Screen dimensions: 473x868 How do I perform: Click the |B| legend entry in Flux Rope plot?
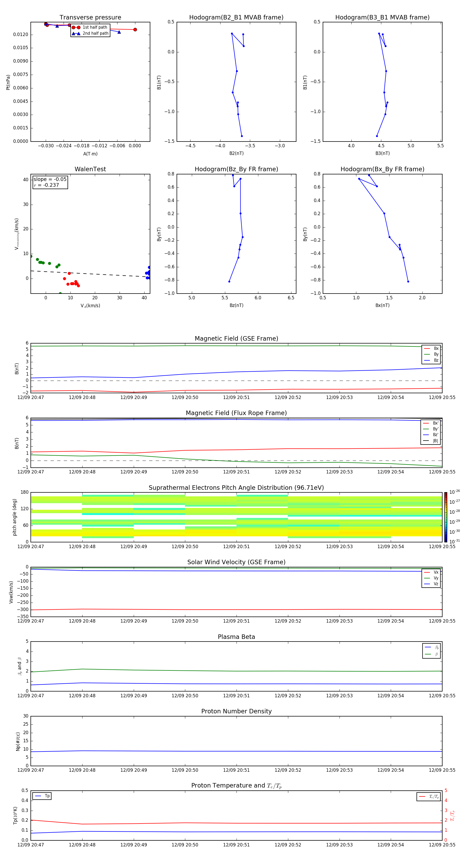tap(431, 441)
